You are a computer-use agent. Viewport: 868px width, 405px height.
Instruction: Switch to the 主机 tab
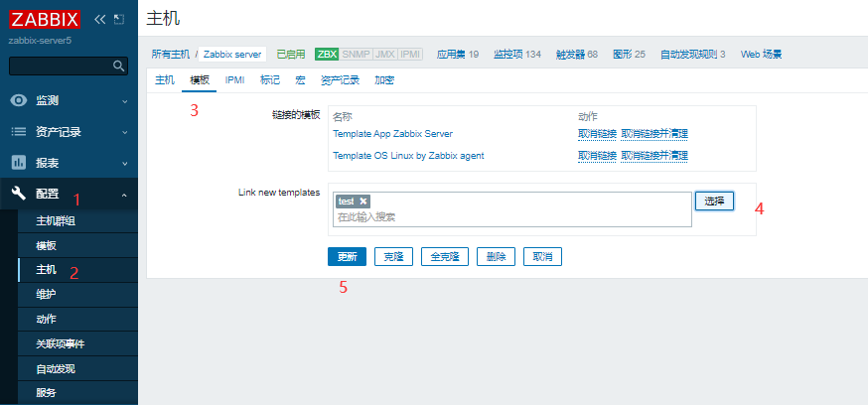pyautogui.click(x=164, y=80)
